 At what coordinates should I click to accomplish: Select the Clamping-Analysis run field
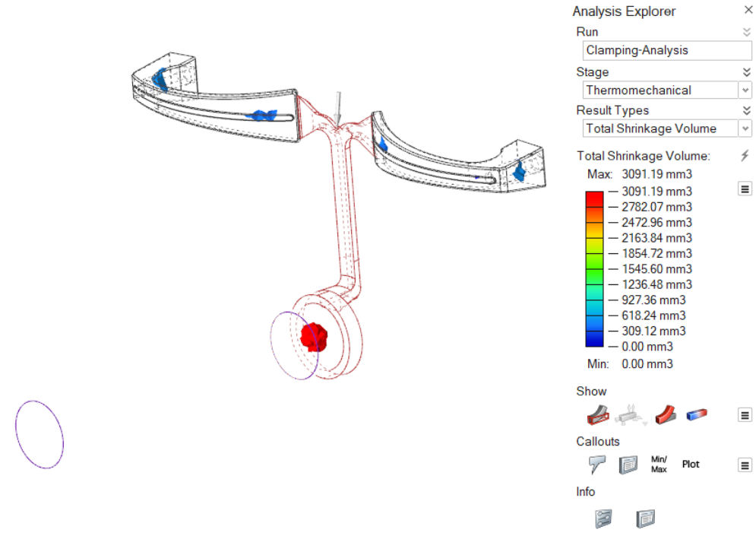tap(666, 51)
